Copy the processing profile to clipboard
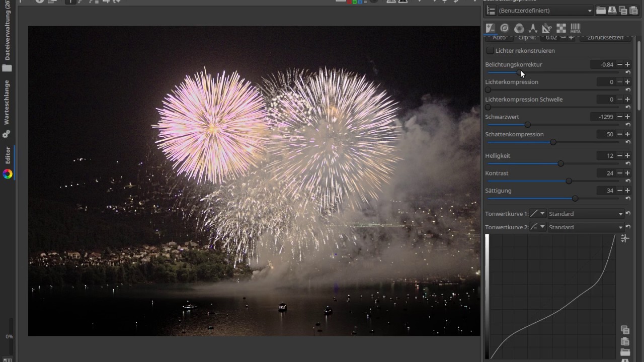This screenshot has height=362, width=644. (x=622, y=10)
